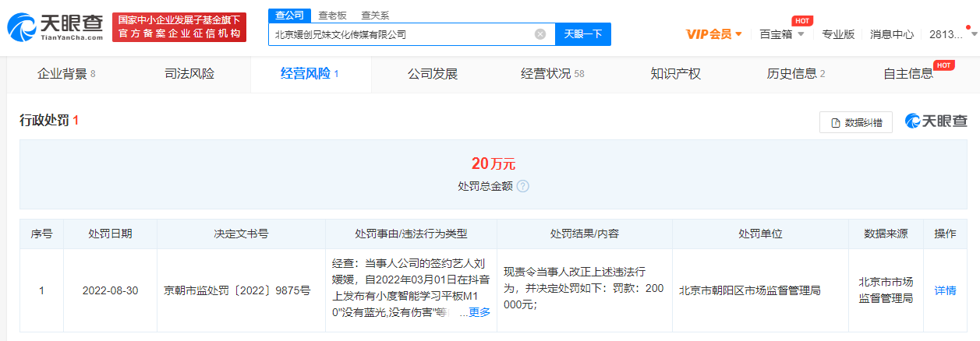Open the user account 2813... menu
This screenshot has height=341, width=980.
(x=949, y=34)
